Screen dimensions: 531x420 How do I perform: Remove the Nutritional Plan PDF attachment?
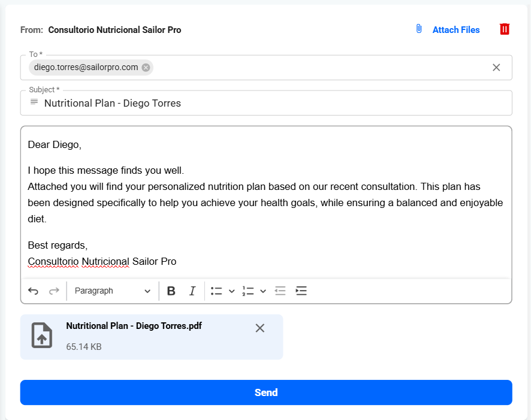click(x=260, y=328)
